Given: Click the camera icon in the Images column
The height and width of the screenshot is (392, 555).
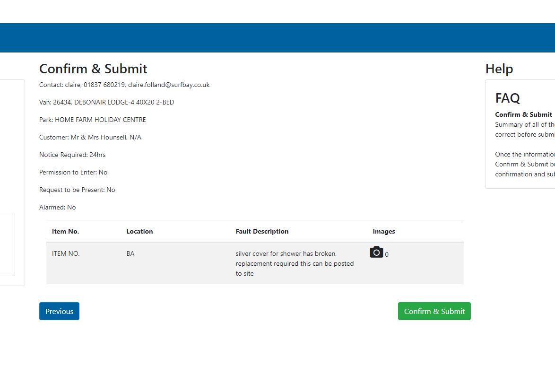Looking at the screenshot, I should [x=376, y=253].
